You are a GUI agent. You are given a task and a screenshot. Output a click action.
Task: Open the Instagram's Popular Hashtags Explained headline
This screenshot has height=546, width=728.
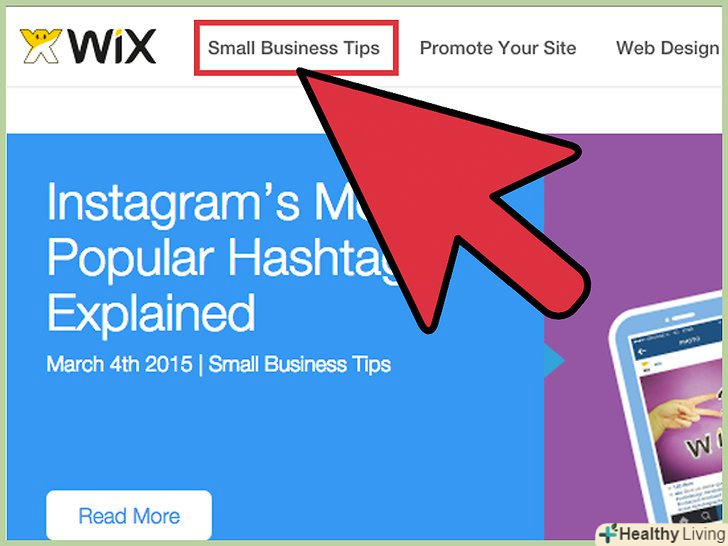click(x=222, y=257)
